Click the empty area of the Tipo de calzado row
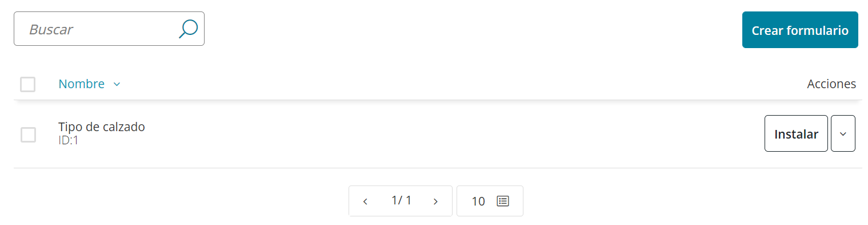Image resolution: width=868 pixels, height=225 pixels. coord(451,134)
